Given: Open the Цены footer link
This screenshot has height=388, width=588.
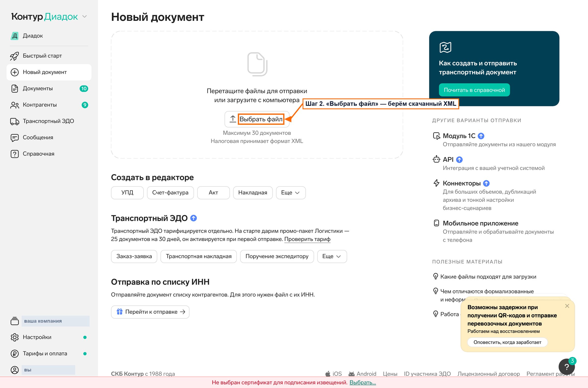Looking at the screenshot, I should [x=390, y=374].
